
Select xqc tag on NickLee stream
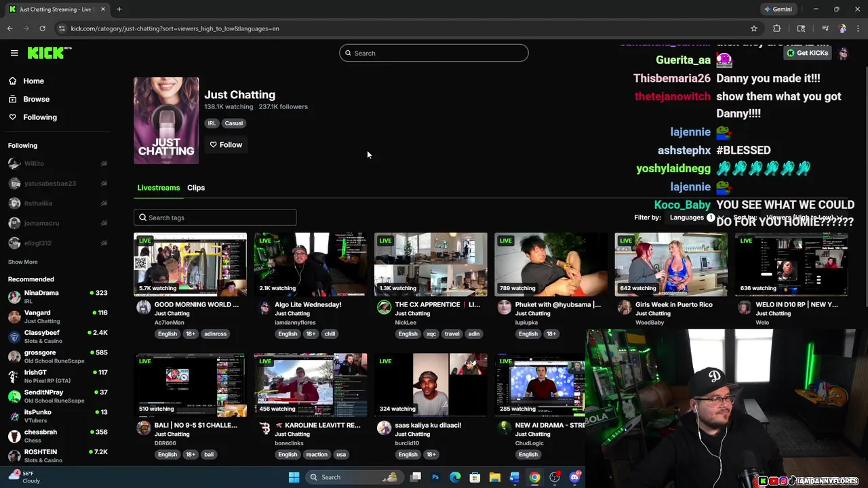(431, 333)
